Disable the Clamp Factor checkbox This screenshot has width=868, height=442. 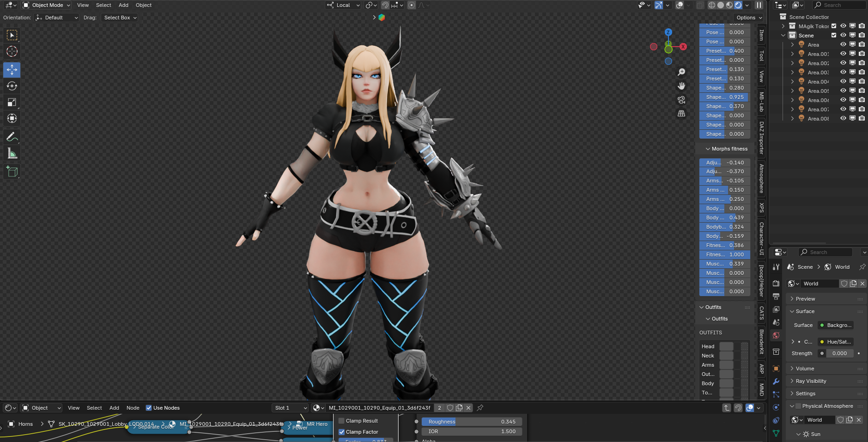pyautogui.click(x=342, y=432)
